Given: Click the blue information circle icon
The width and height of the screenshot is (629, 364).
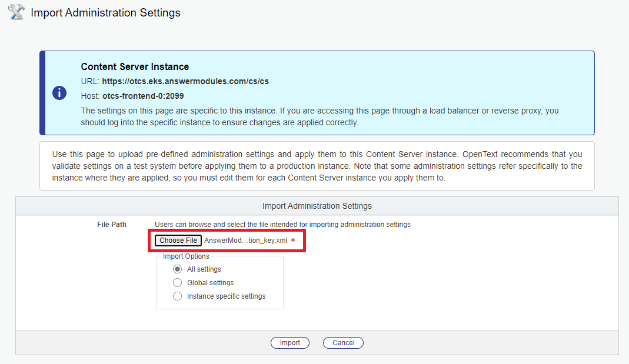Looking at the screenshot, I should click(x=59, y=92).
